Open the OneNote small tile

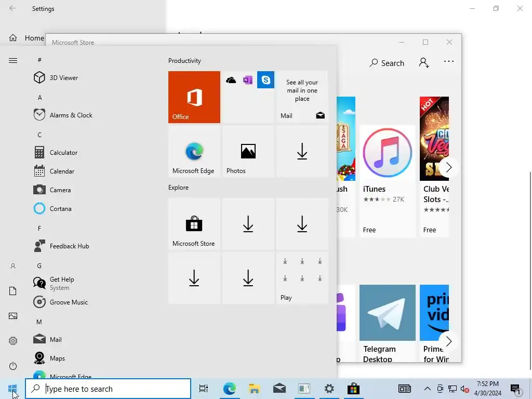click(x=248, y=80)
